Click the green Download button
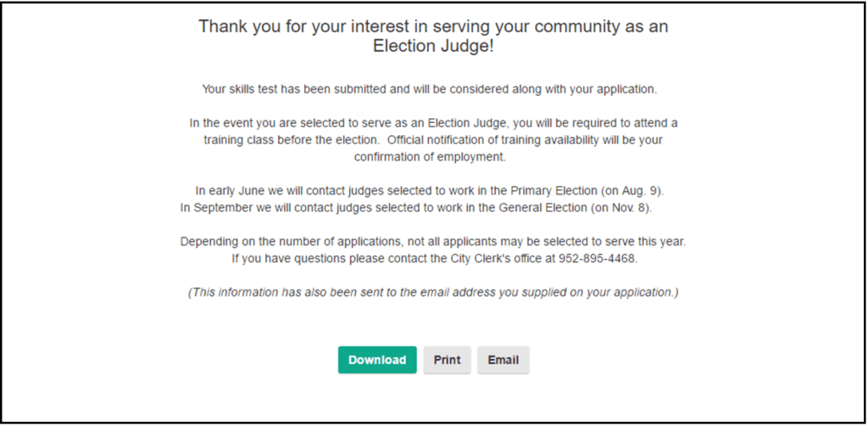This screenshot has width=868, height=426. click(x=377, y=360)
